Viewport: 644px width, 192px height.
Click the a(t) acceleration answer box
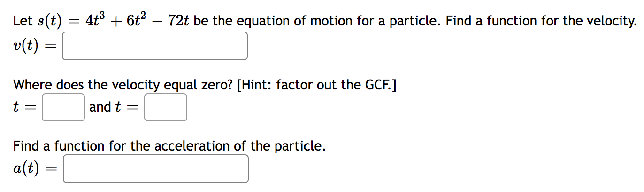tap(156, 169)
